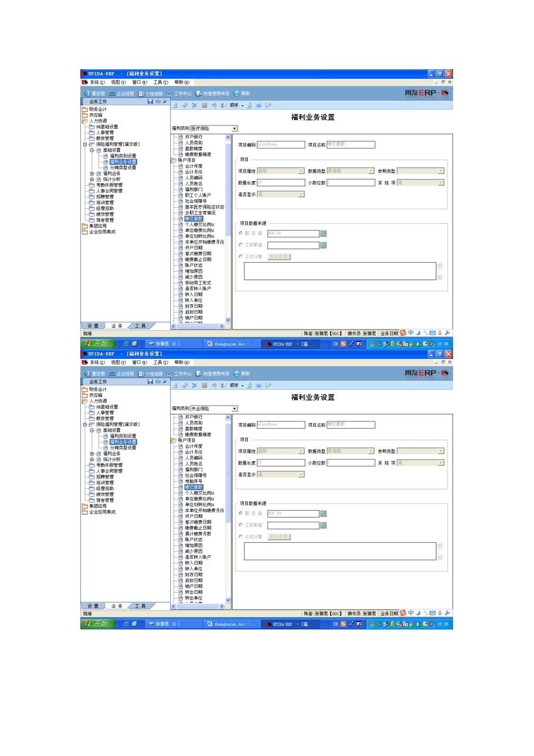This screenshot has width=534, height=756.
Task: Select 工资取值 radio in 医疗保险 window
Action: point(241,245)
